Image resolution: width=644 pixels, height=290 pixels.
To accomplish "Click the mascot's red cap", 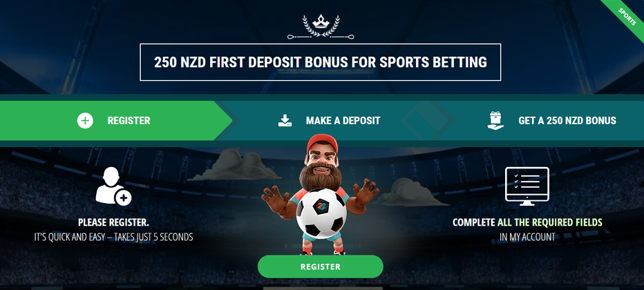I will coord(322,143).
